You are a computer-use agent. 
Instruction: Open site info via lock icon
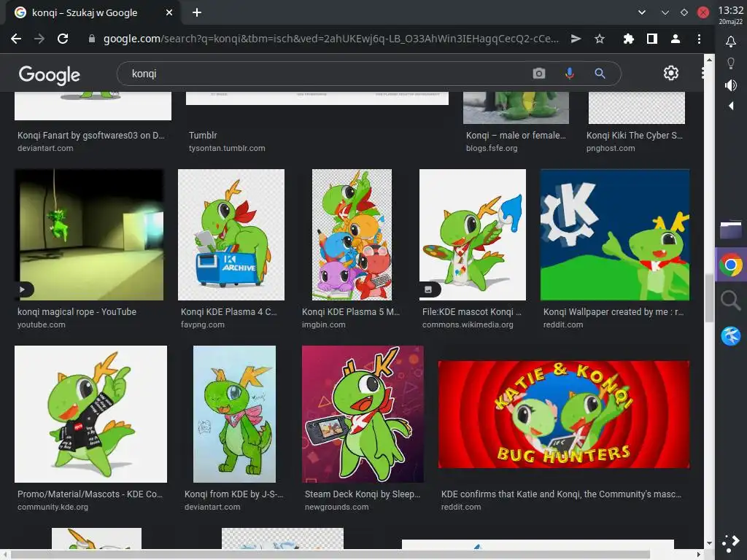coord(92,39)
